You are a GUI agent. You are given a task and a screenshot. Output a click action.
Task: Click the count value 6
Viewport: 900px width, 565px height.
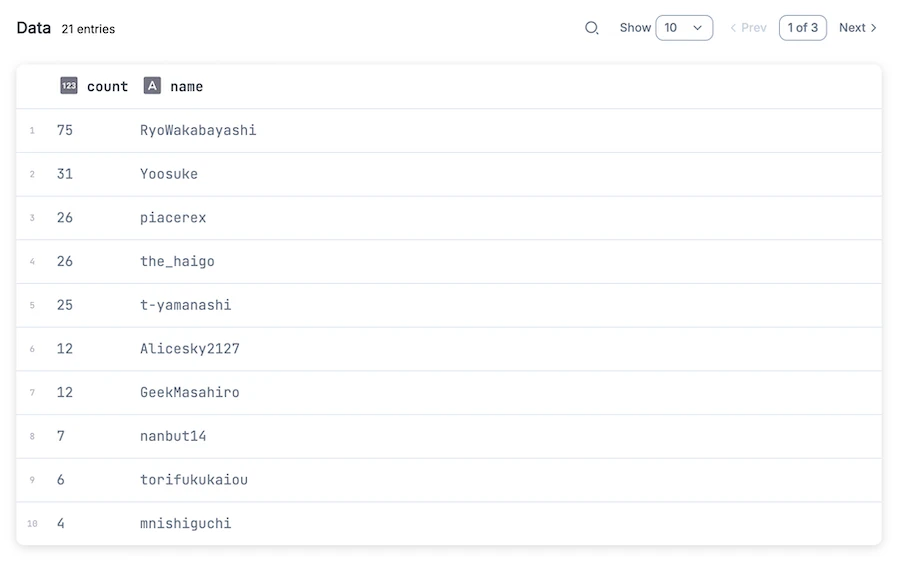(61, 479)
